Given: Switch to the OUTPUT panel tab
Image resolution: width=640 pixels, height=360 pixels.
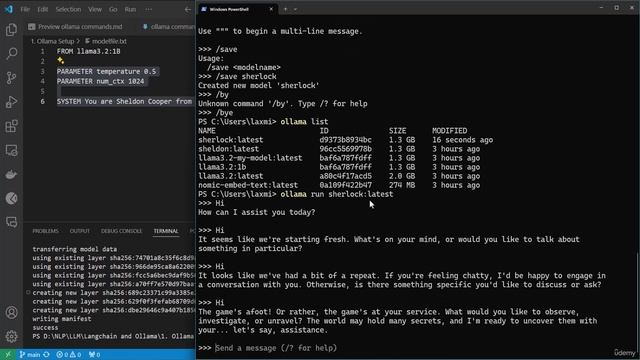Looking at the screenshot, I should click(80, 231).
